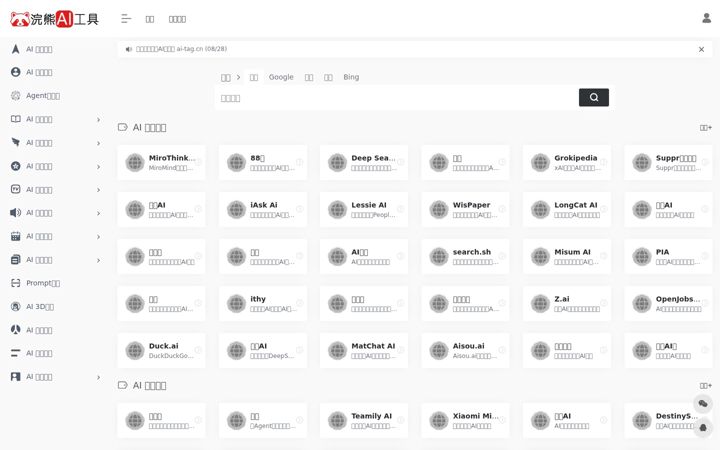
Task: Click the WeChat floating icon
Action: click(x=703, y=404)
